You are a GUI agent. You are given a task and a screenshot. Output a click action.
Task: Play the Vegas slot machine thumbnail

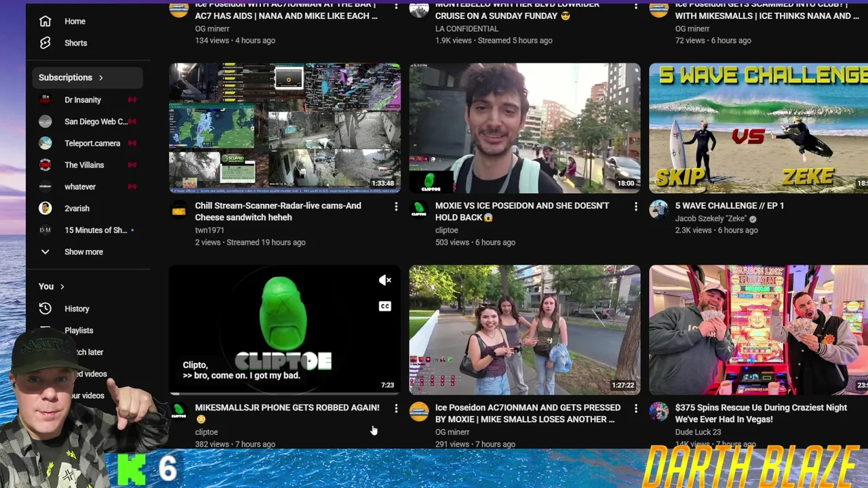759,330
